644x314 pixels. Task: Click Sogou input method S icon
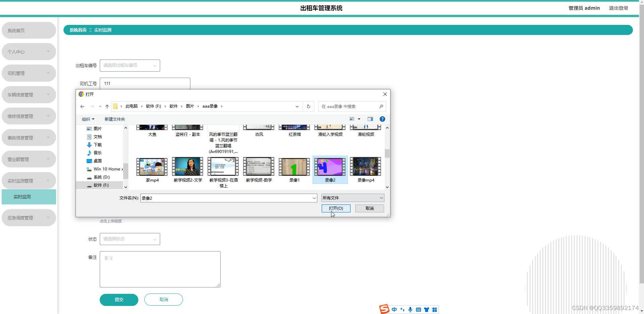384,309
